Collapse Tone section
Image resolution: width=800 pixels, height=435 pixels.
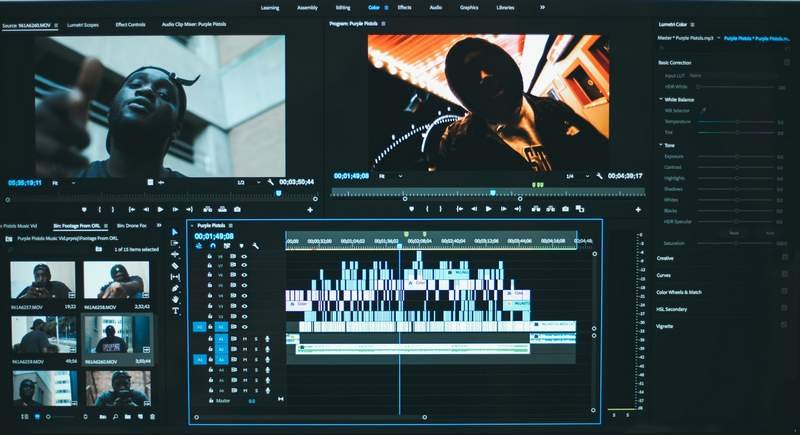pos(661,145)
